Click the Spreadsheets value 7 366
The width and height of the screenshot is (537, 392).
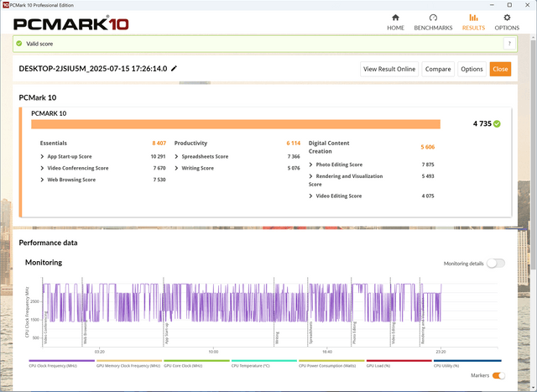294,157
